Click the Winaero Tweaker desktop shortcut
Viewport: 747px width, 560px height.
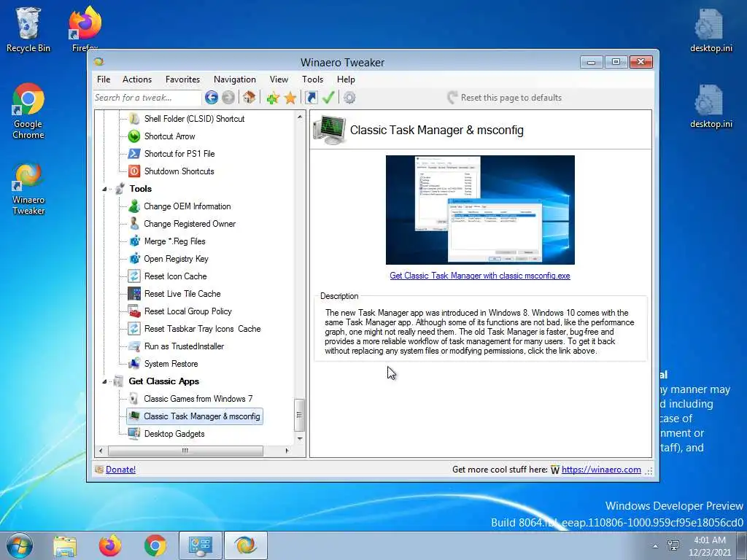point(28,190)
